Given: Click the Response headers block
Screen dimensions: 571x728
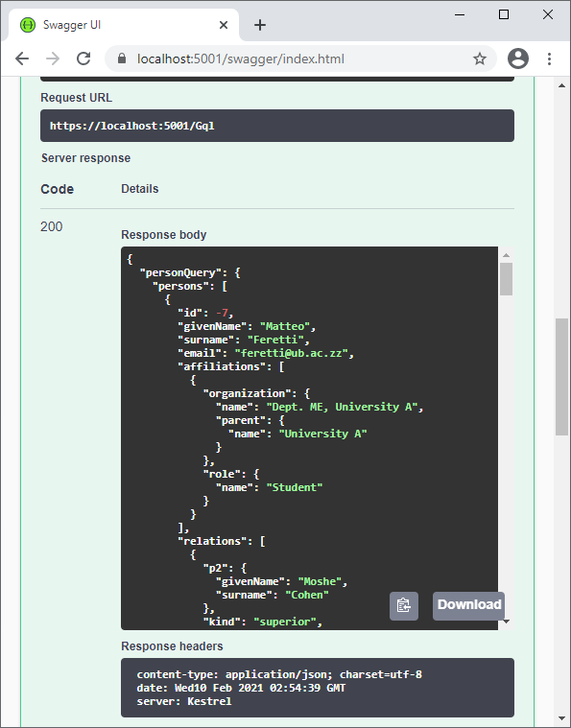Looking at the screenshot, I should coord(318,688).
